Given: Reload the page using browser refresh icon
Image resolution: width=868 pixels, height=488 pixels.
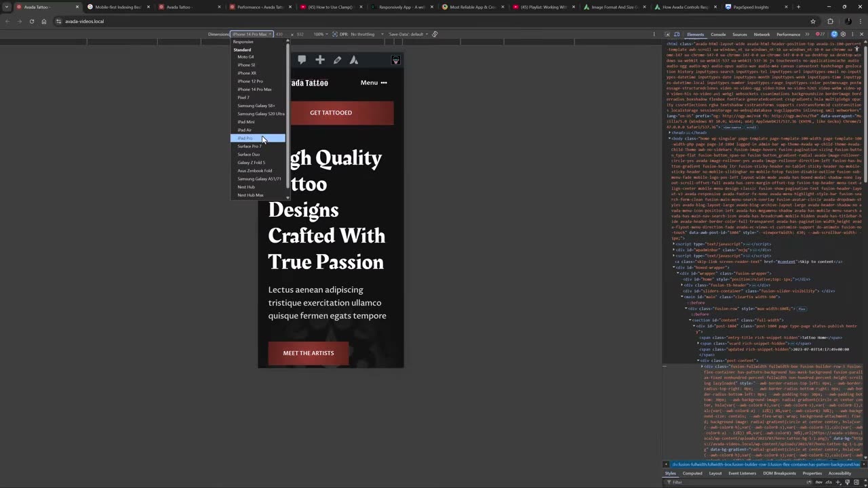Looking at the screenshot, I should point(32,21).
